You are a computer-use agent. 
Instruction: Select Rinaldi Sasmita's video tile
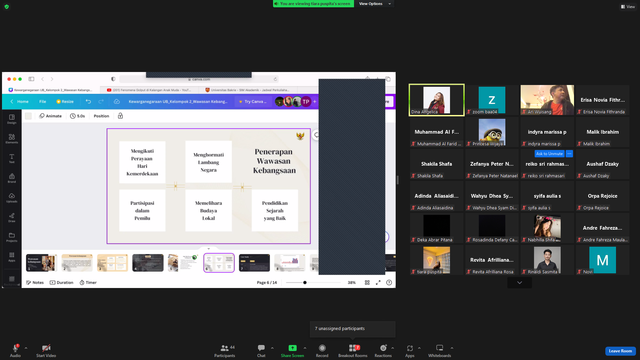click(547, 260)
